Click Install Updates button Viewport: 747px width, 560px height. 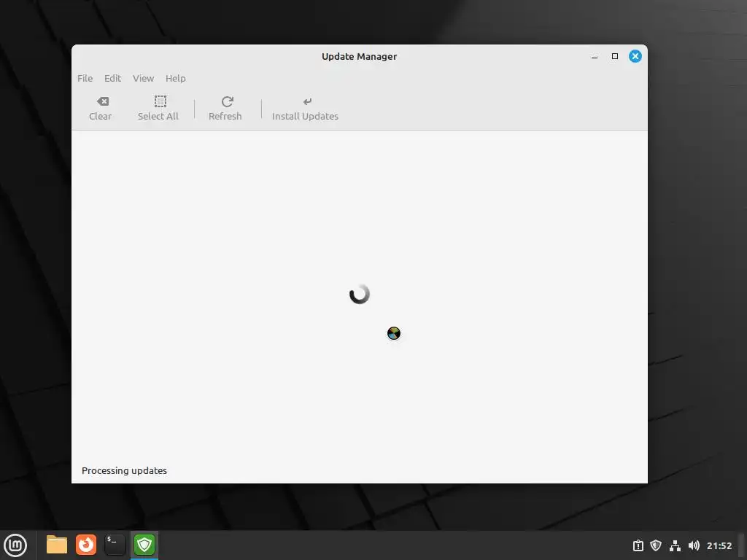tap(305, 109)
